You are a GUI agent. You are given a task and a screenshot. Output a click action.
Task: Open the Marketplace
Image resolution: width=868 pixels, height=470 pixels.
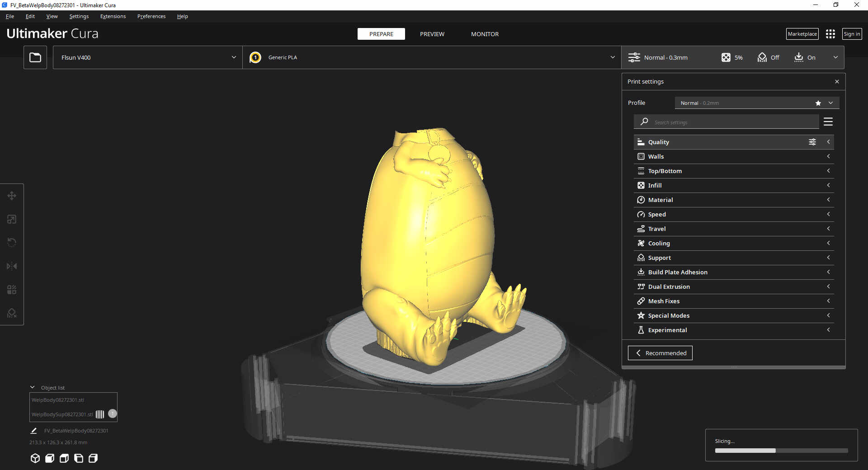(x=802, y=34)
